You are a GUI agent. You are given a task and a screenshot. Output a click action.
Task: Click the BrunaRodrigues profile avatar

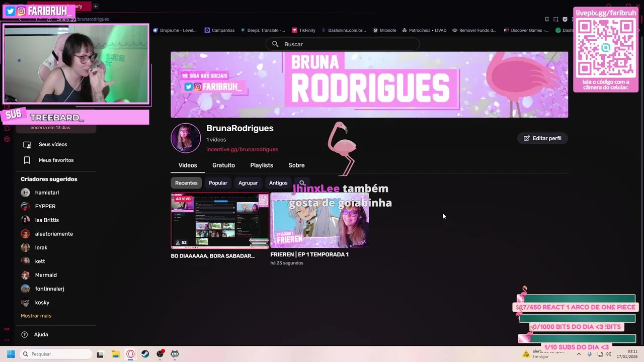click(x=186, y=138)
